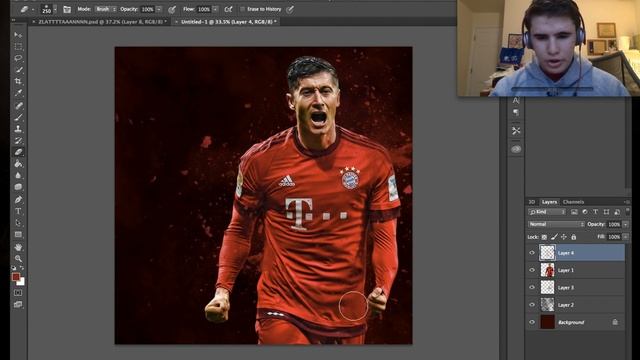Select the Dodge/Sponge tool

(x=18, y=187)
